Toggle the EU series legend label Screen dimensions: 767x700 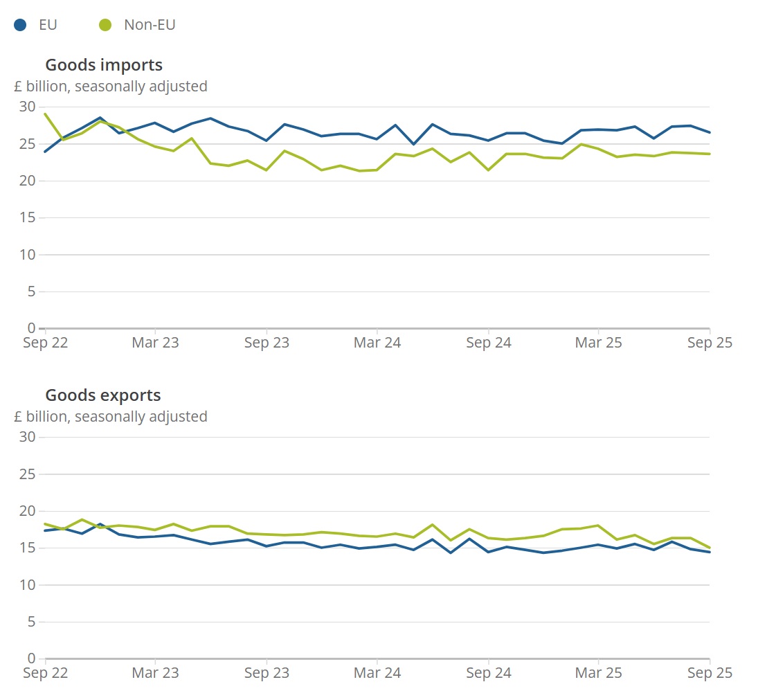(48, 25)
